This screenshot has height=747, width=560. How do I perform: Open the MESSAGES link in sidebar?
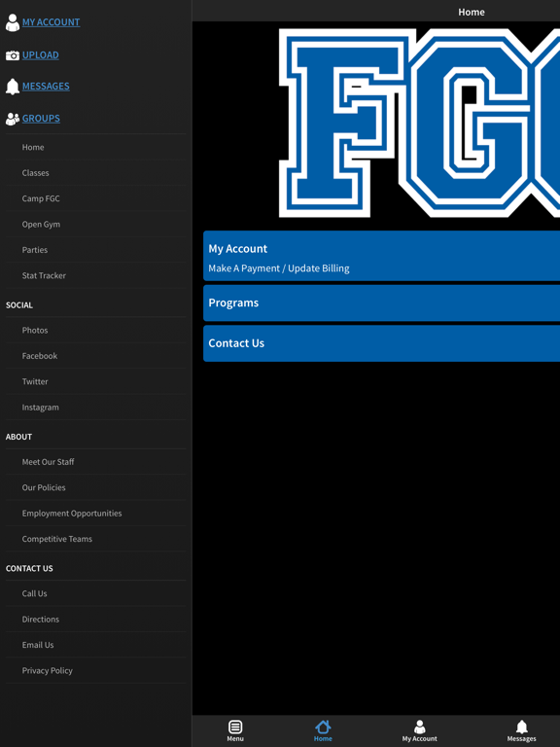coord(46,87)
